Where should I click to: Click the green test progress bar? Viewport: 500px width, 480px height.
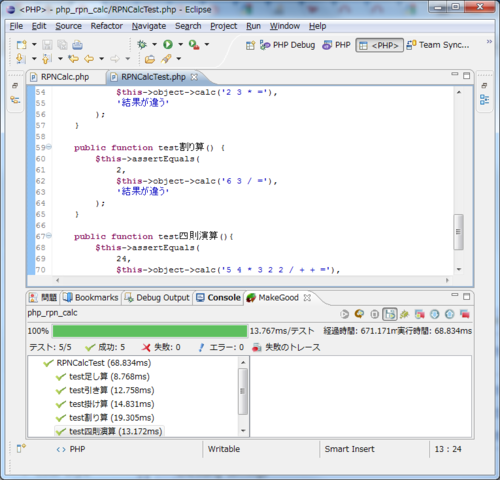tap(150, 331)
